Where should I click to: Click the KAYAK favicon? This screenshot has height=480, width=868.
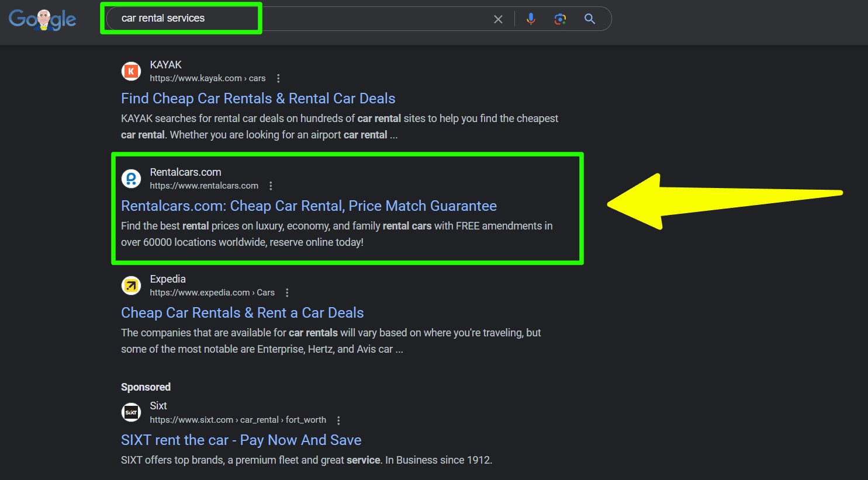131,71
